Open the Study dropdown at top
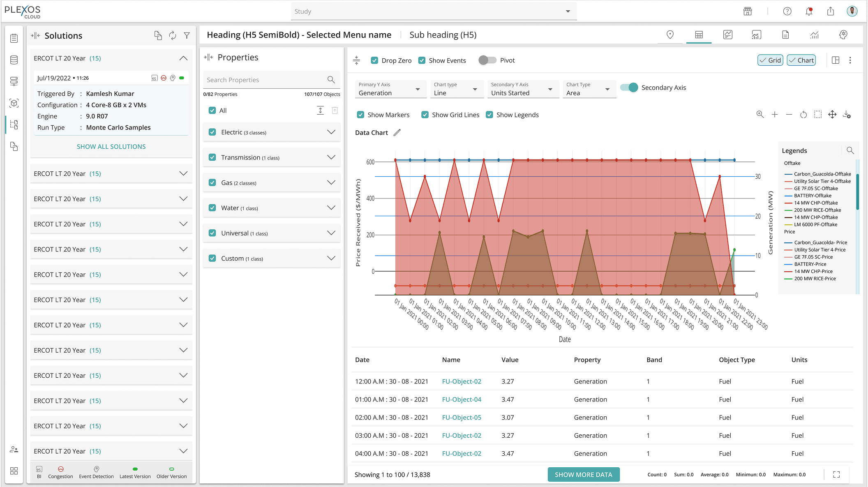Screen dimensions: 868x487 434,11
